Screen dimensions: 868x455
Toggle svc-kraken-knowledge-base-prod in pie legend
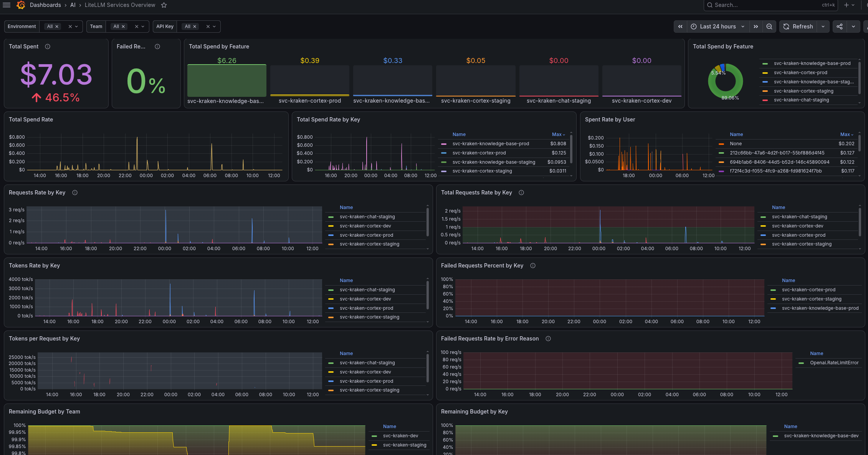812,63
